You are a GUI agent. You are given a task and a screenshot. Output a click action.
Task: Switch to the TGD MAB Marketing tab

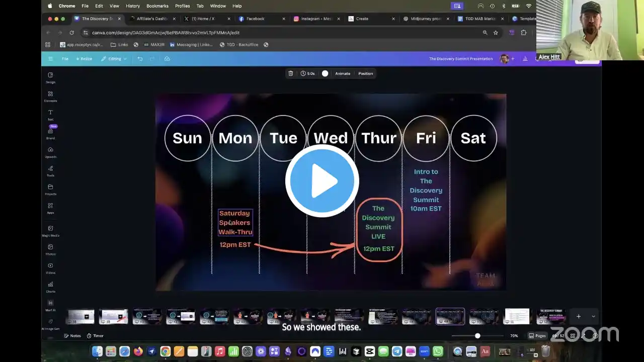[x=480, y=19]
